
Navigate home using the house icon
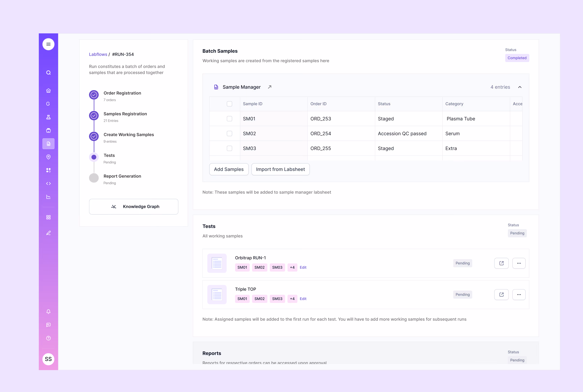click(x=48, y=91)
